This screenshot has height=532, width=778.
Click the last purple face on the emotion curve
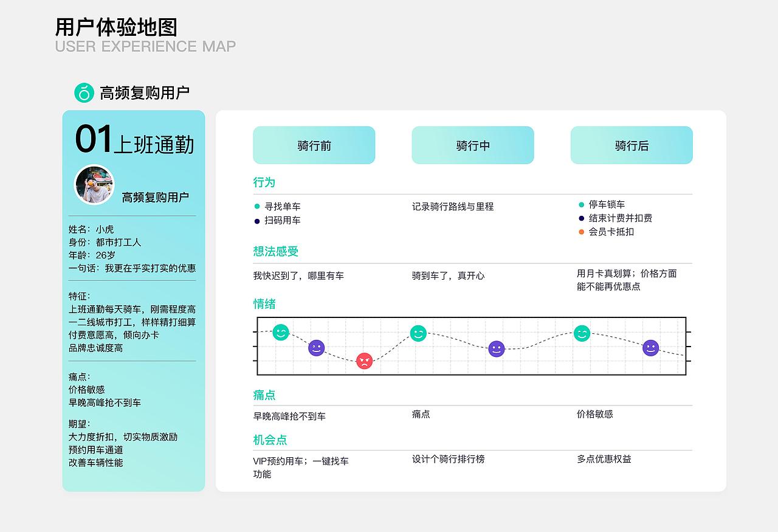(650, 348)
